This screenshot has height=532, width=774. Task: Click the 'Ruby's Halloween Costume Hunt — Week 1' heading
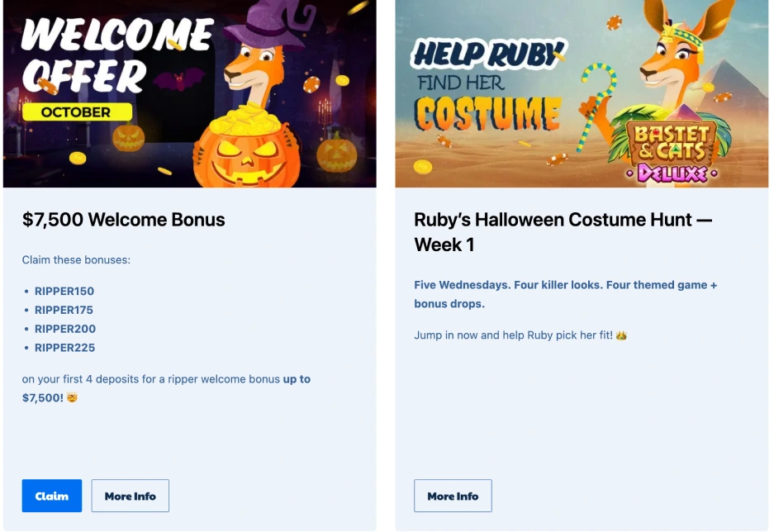(x=563, y=231)
